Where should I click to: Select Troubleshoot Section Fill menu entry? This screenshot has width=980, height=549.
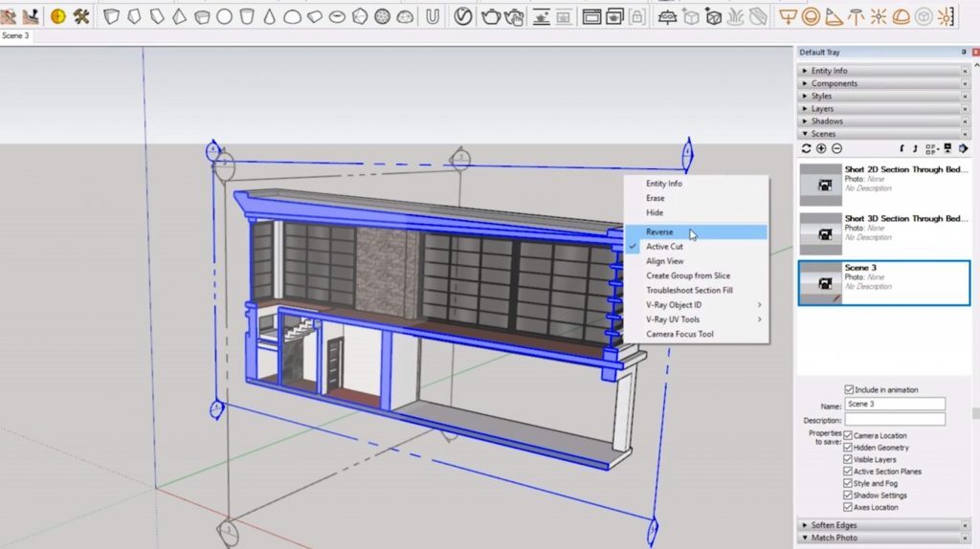697,291
